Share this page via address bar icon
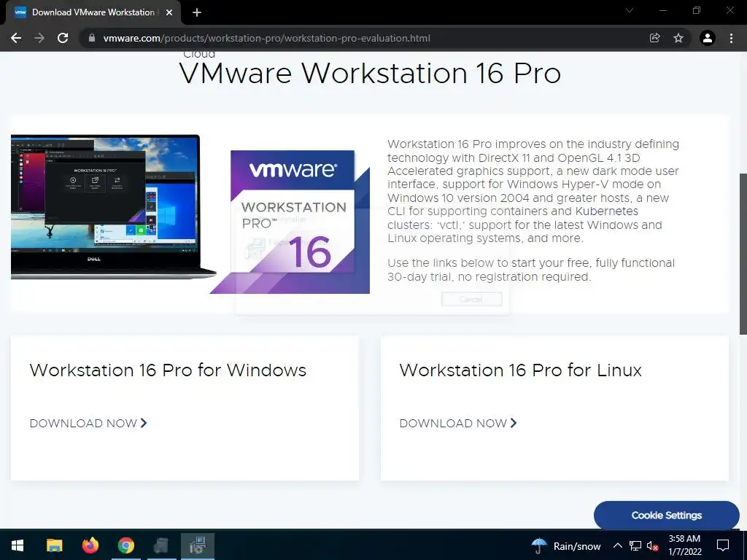 click(654, 38)
